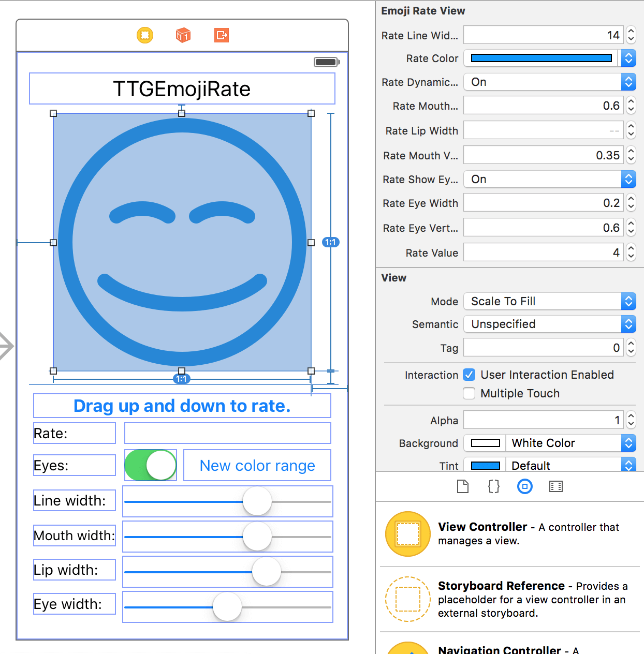Viewport: 644px width, 654px height.
Task: Open the Mode Scale To Fill dropdown
Action: (550, 301)
